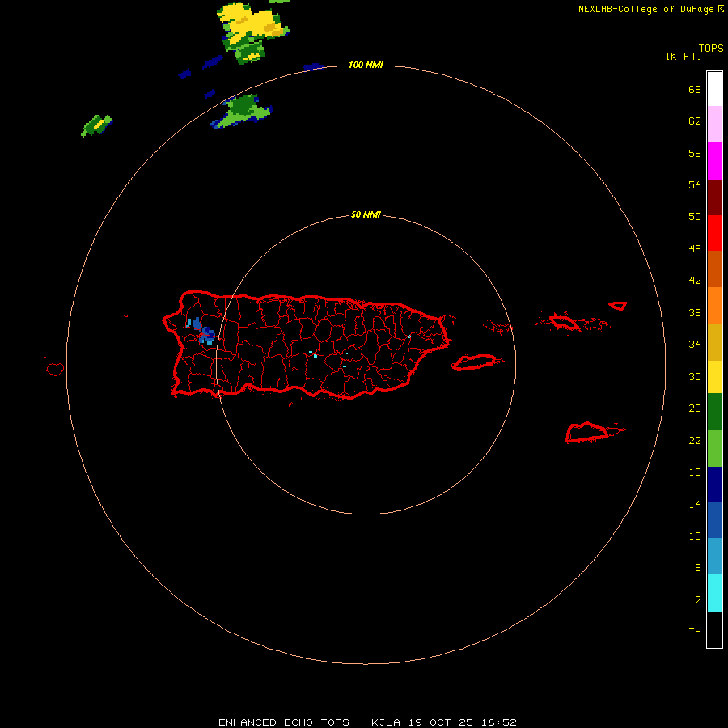The width and height of the screenshot is (728, 728).
Task: Click the legend value 38
Action: [x=695, y=312]
